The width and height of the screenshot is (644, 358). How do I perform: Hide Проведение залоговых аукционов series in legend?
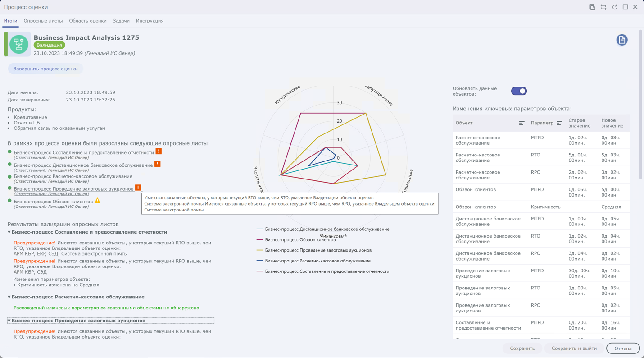318,250
